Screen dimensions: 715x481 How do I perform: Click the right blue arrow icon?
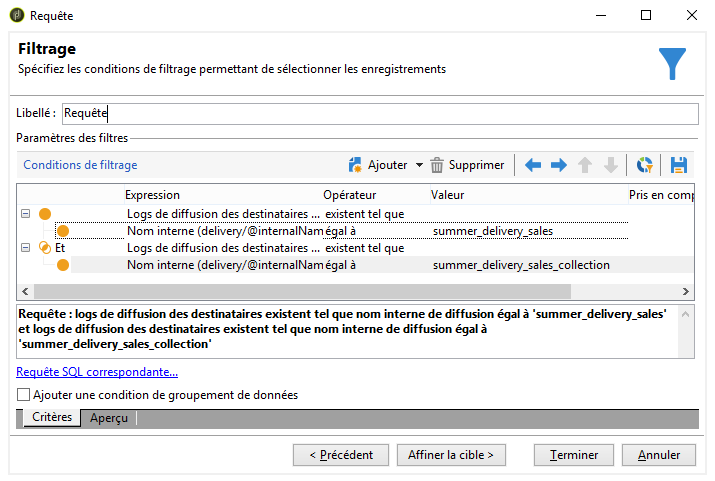(x=559, y=165)
